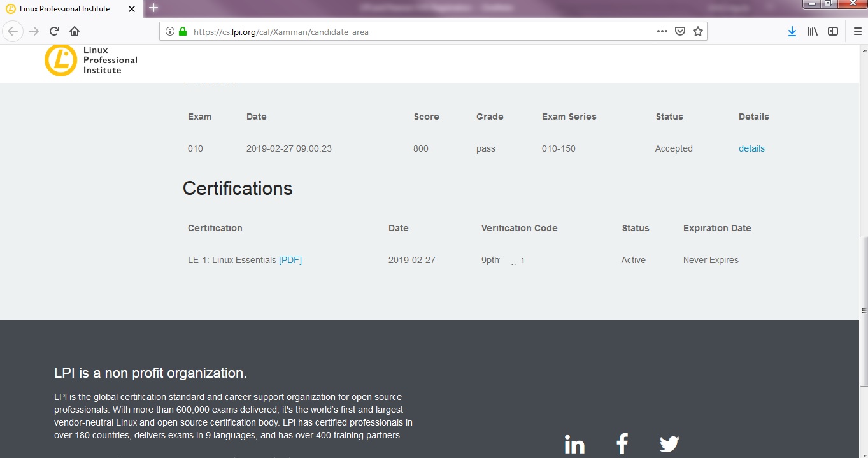This screenshot has height=458, width=868.
Task: Click the LPI Twitter icon
Action: 669,443
